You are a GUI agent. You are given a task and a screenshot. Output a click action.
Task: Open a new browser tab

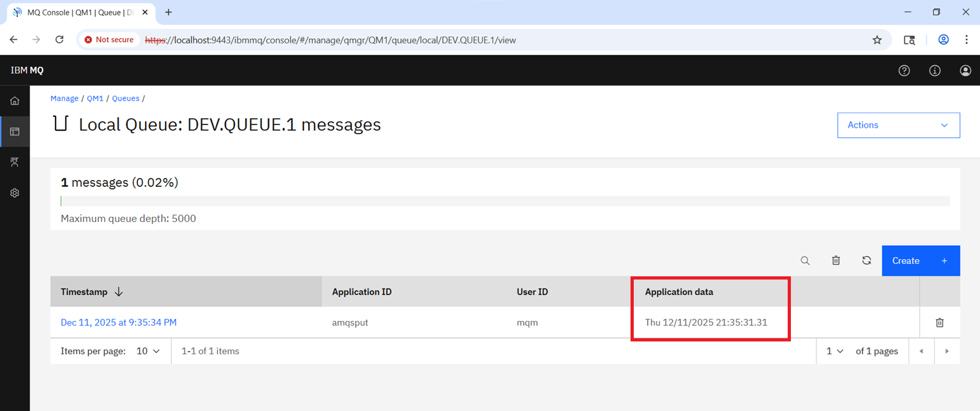[169, 12]
